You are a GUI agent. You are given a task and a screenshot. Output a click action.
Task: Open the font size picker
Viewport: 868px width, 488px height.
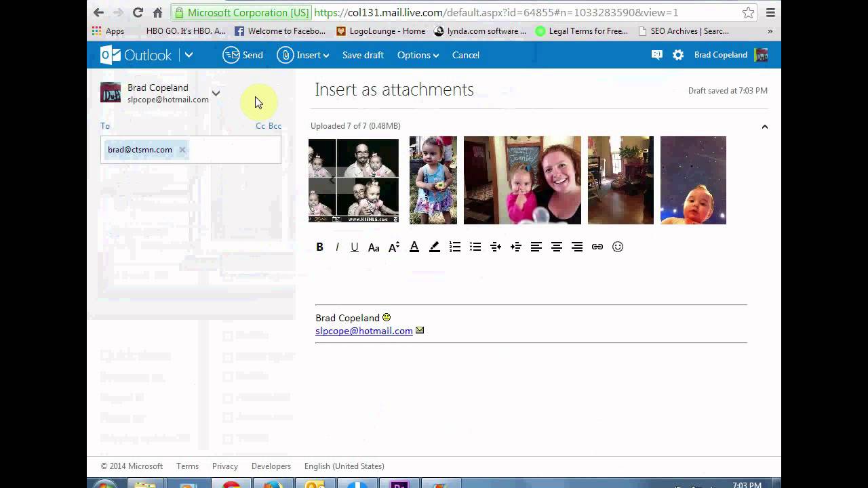click(x=394, y=247)
